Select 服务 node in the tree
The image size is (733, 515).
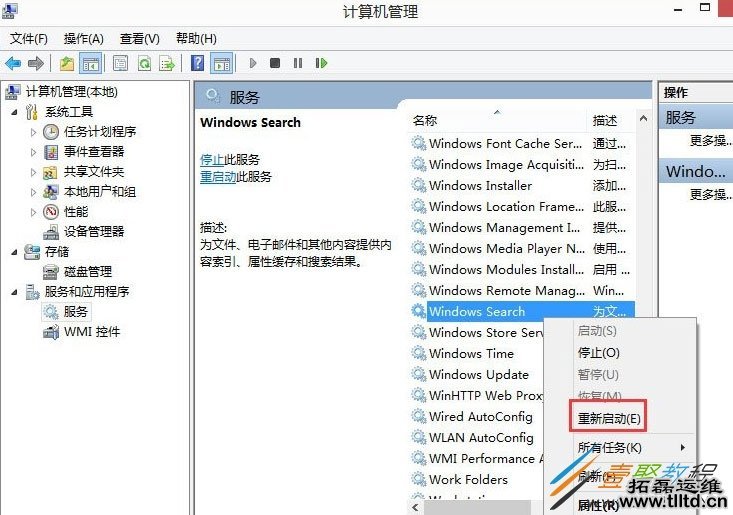pyautogui.click(x=76, y=312)
